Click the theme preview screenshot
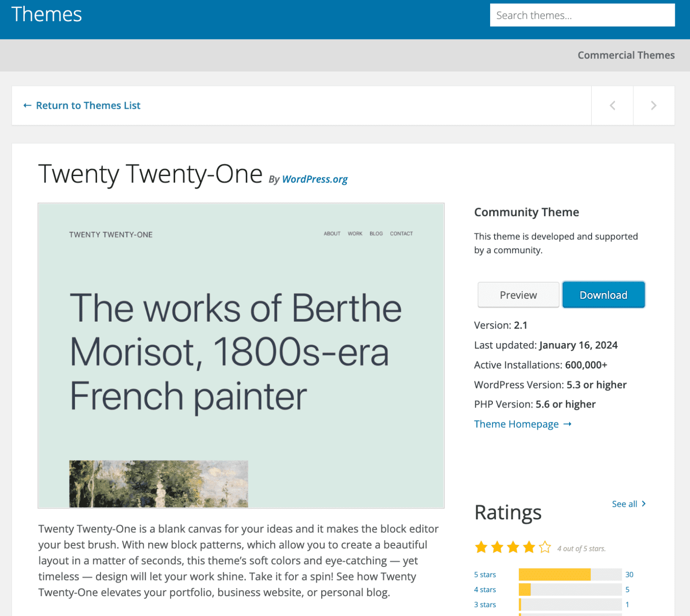 pos(241,355)
